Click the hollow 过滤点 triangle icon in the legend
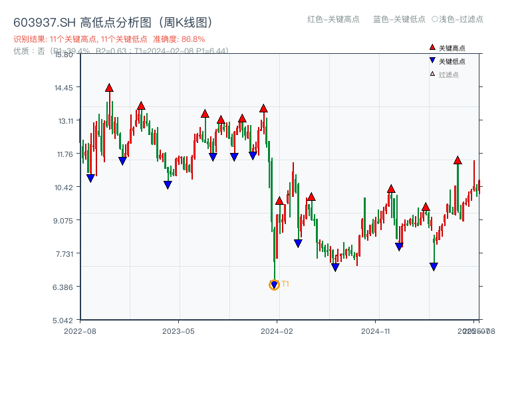 431,72
